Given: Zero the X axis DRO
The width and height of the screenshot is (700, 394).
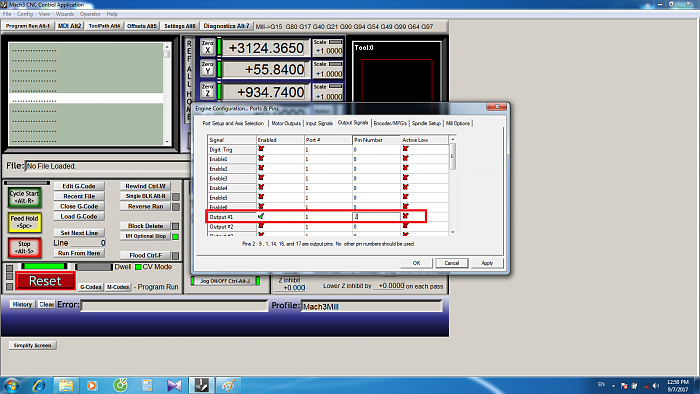Looking at the screenshot, I should point(208,47).
